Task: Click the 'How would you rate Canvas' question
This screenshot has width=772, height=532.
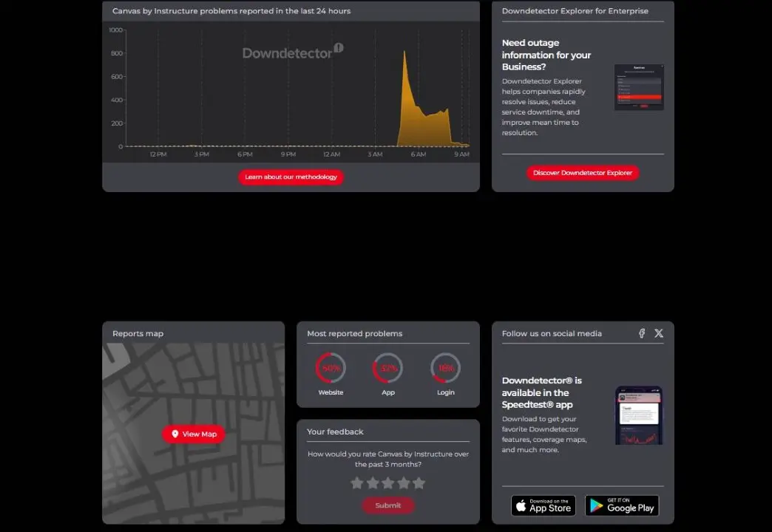Action: click(x=388, y=459)
